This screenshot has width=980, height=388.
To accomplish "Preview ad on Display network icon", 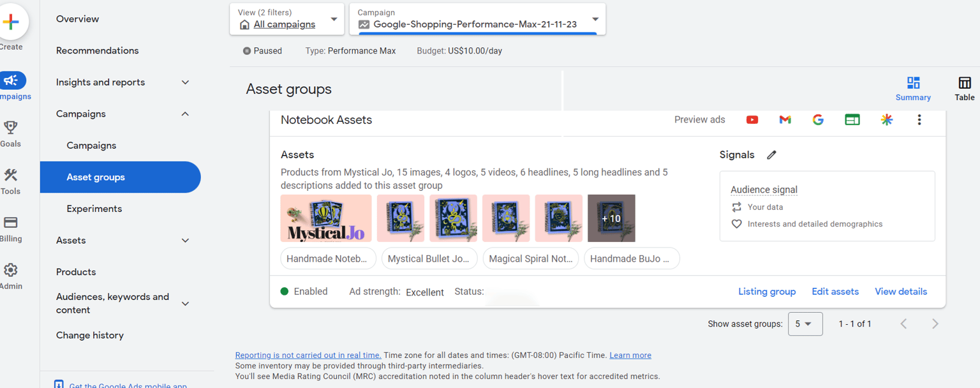I will click(852, 119).
